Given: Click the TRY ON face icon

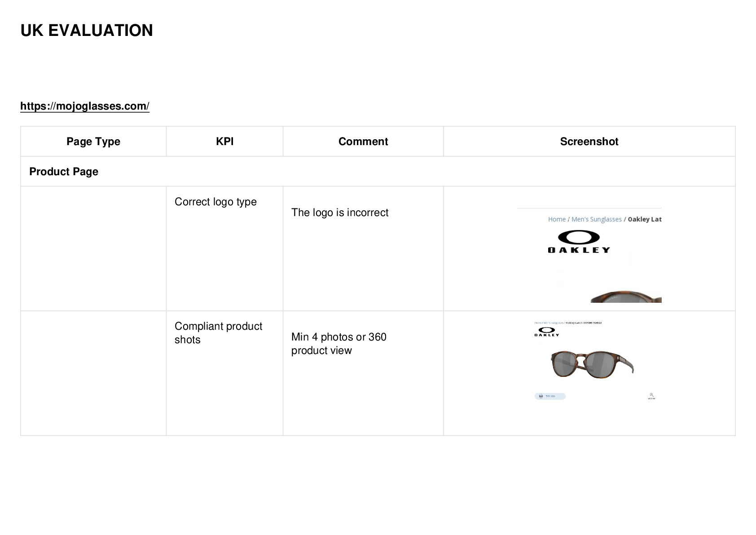Looking at the screenshot, I should pyautogui.click(x=541, y=396).
